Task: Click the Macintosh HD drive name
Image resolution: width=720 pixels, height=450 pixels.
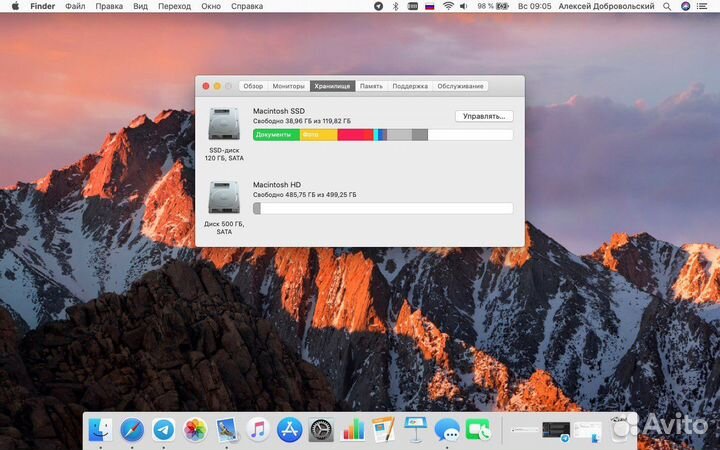Action: [x=277, y=185]
